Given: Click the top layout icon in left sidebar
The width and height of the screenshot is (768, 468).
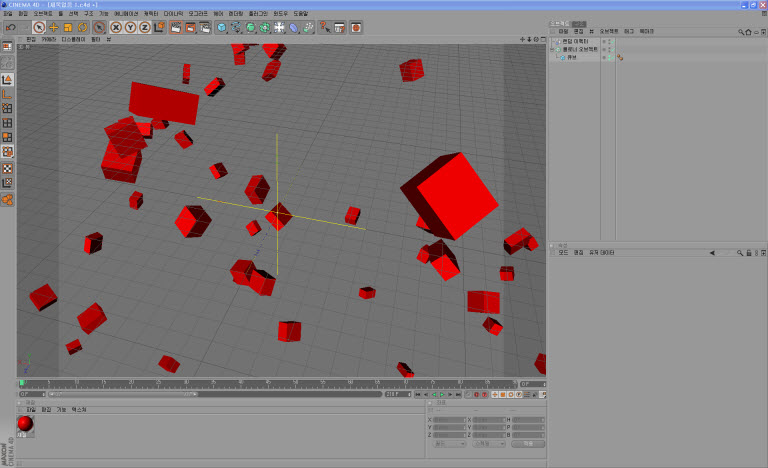Looking at the screenshot, I should click(x=7, y=47).
